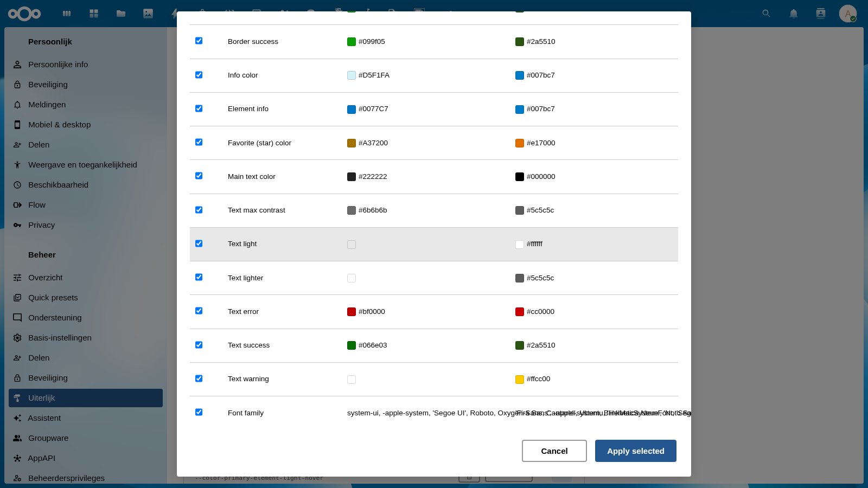Toggle the Element info checkbox
The width and height of the screenshot is (868, 488).
(x=199, y=108)
